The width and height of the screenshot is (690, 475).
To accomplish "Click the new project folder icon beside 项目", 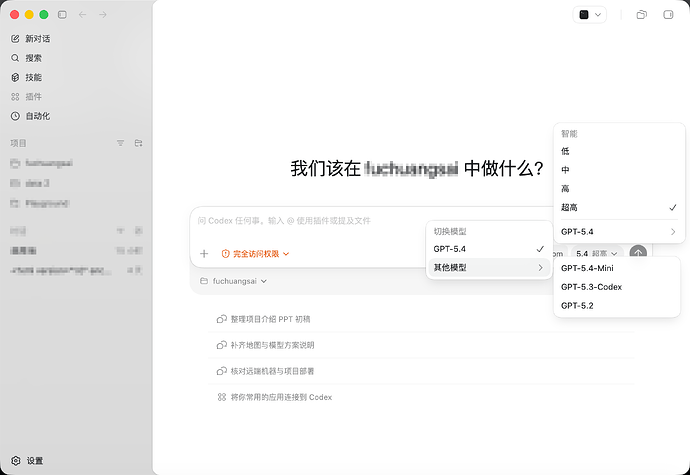I will (x=138, y=143).
